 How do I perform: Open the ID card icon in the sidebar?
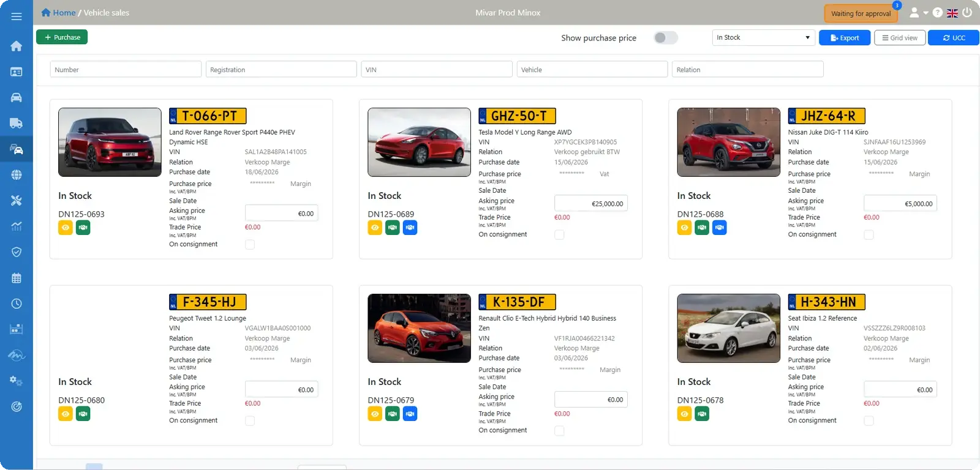(17, 72)
